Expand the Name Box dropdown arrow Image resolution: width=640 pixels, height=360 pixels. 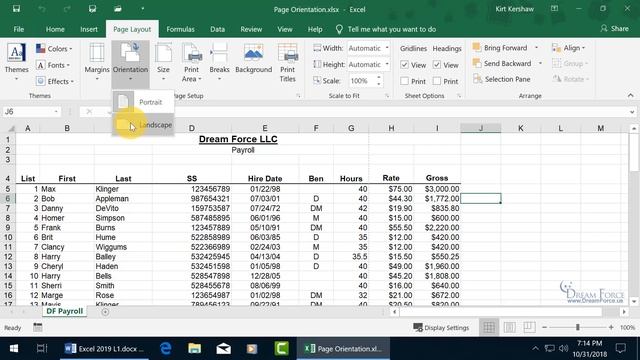pos(56,111)
